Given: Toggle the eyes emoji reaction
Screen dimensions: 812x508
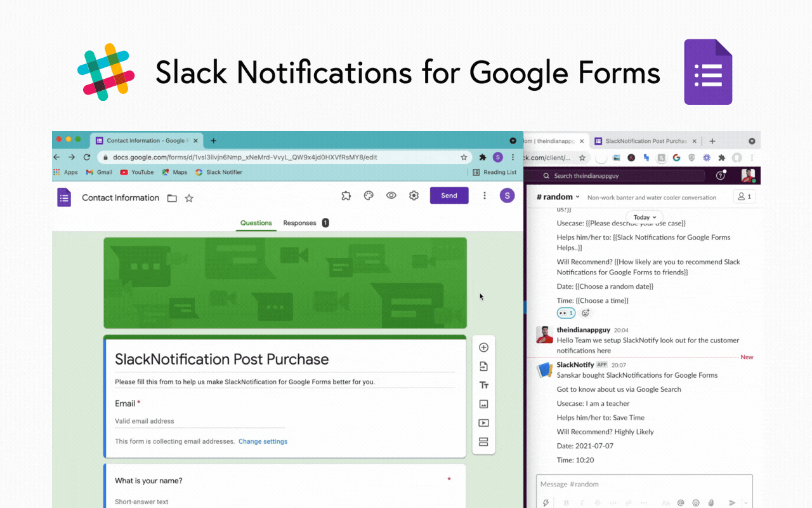Looking at the screenshot, I should tap(566, 313).
